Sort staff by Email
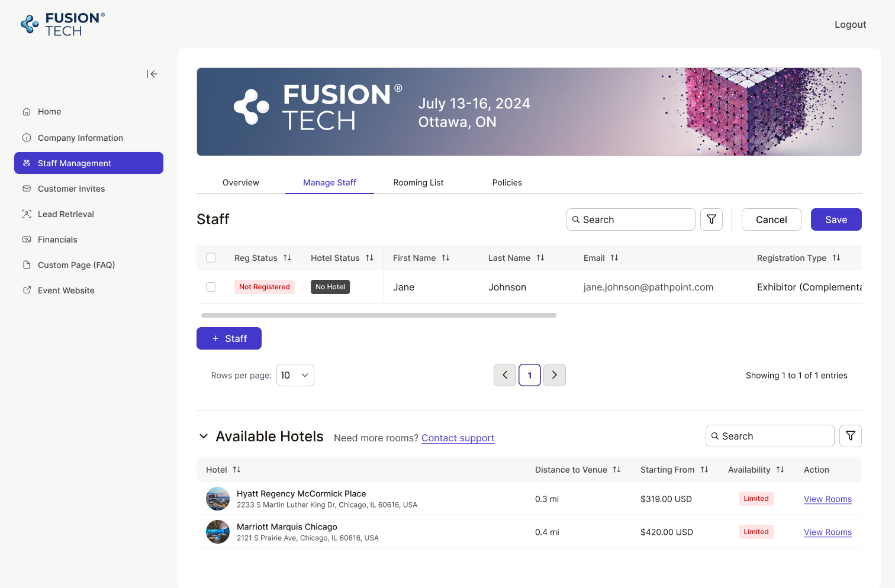The height and width of the screenshot is (588, 895). click(614, 258)
